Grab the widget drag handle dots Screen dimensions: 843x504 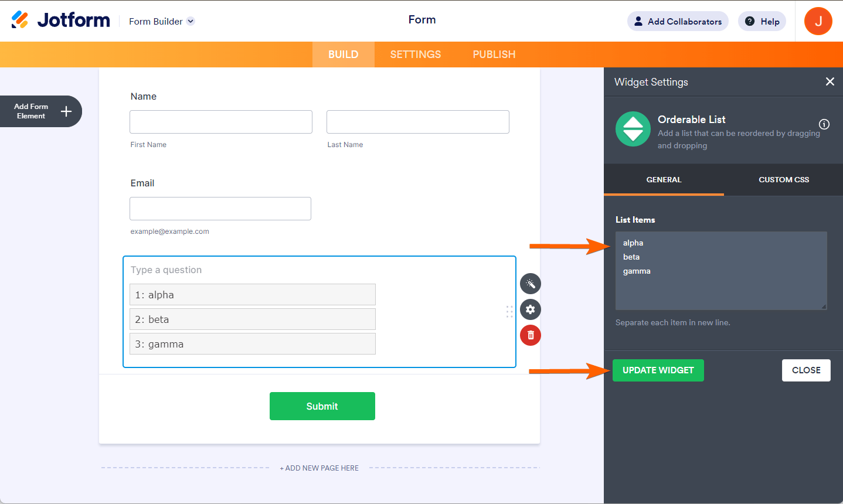[509, 311]
